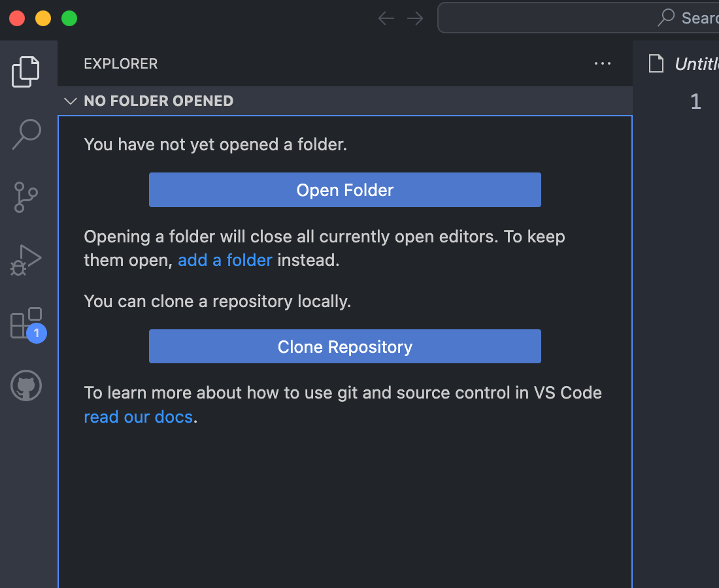Viewport: 719px width, 588px height.
Task: Click the go back arrow
Action: click(x=386, y=18)
